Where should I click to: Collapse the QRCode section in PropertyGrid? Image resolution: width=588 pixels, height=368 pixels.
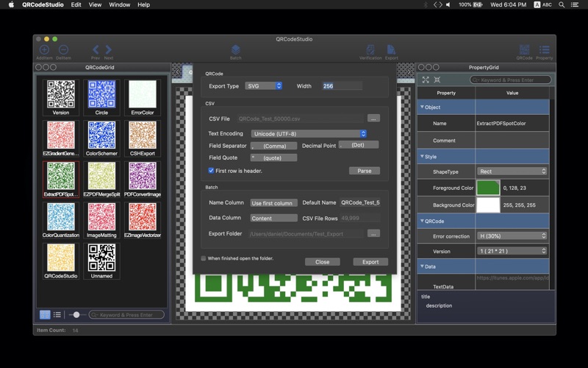[x=422, y=222]
